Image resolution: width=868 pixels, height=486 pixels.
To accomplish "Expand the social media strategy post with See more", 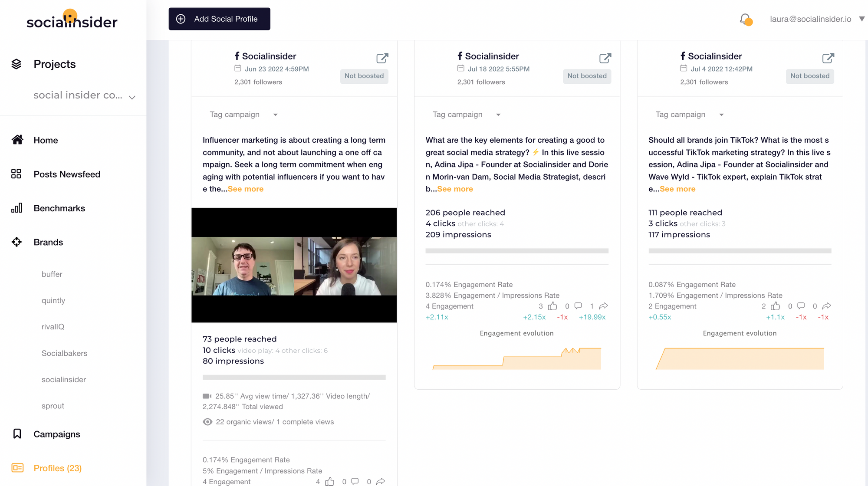I will click(x=455, y=189).
